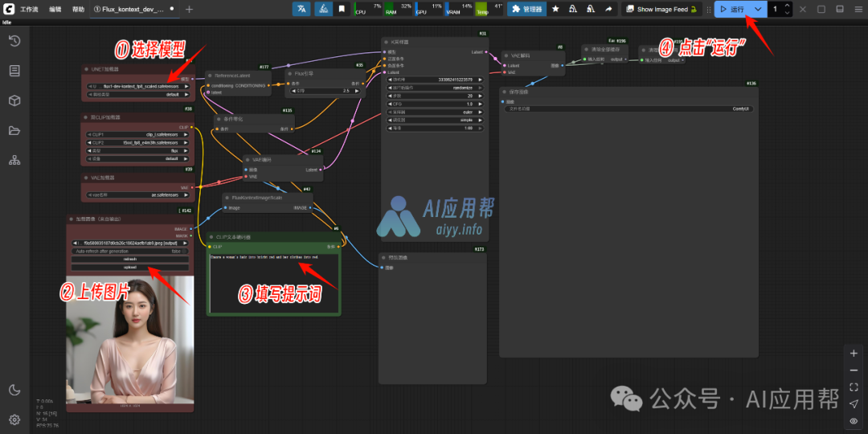Add a new workflow tab with plus
This screenshot has height=434, width=868.
190,9
